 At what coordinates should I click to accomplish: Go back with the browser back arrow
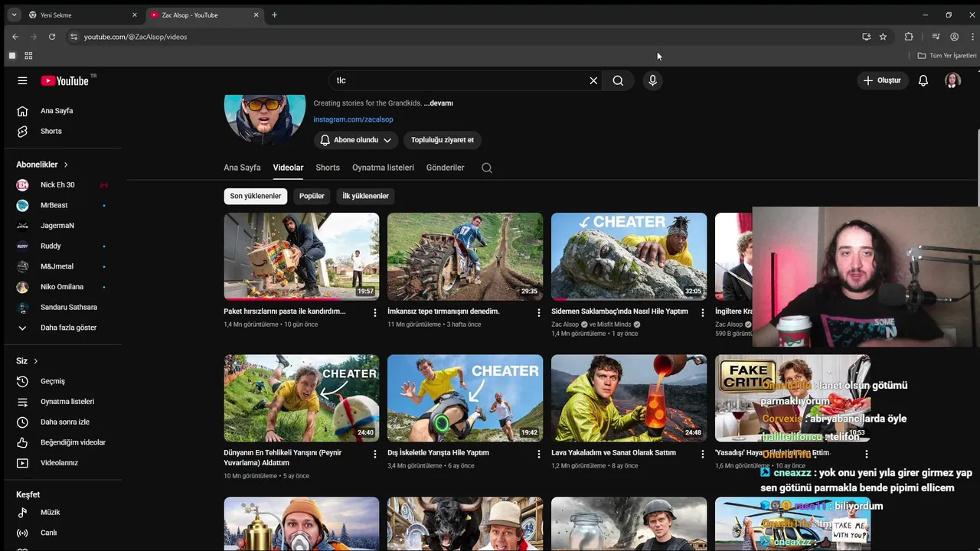15,37
